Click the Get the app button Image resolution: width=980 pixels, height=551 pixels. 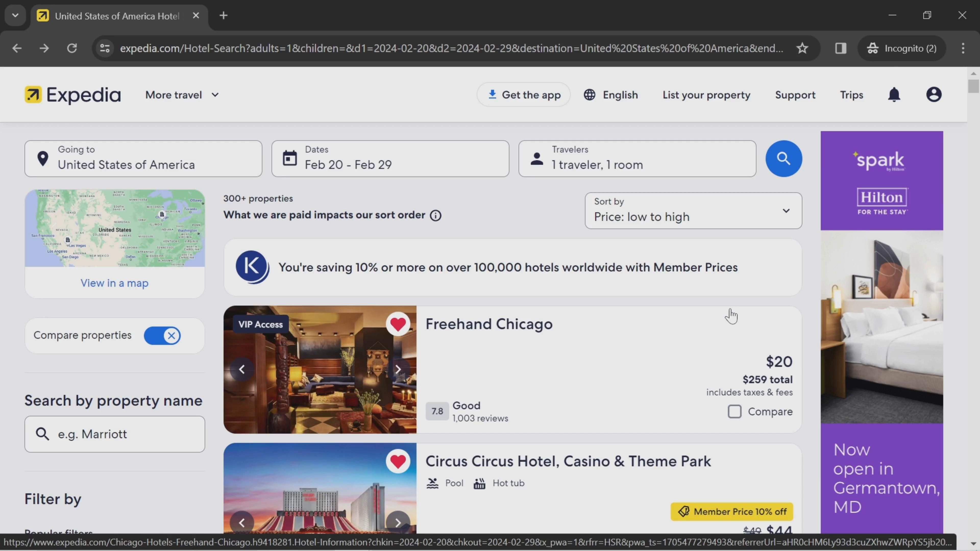tap(523, 95)
